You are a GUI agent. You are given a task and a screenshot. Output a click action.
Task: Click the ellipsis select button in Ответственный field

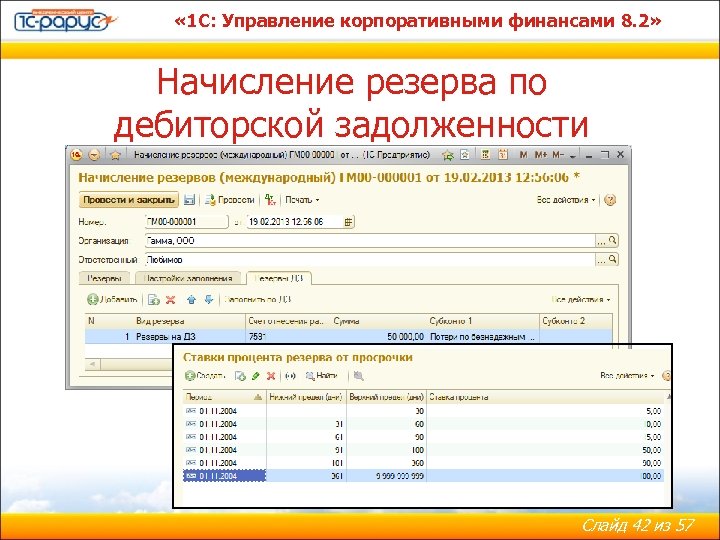[x=601, y=260]
